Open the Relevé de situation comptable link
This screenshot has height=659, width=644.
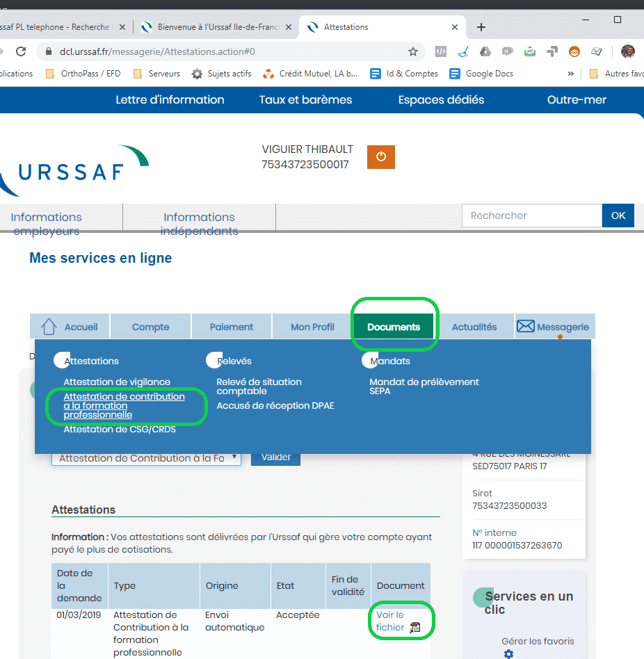point(259,387)
